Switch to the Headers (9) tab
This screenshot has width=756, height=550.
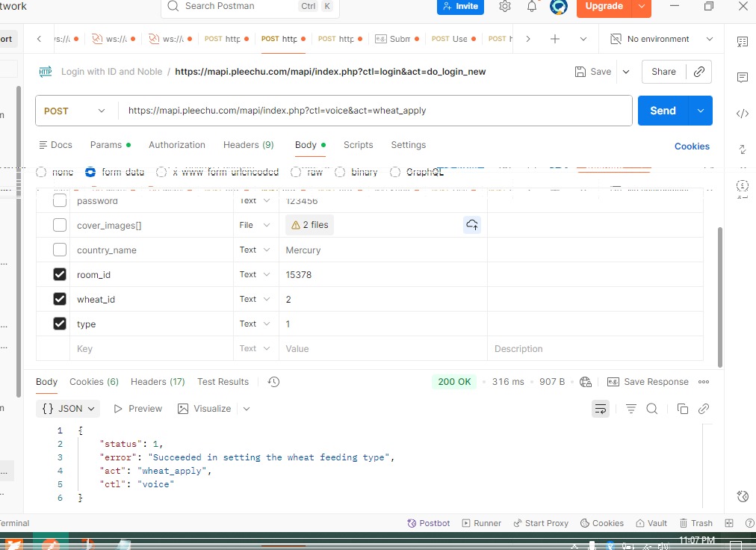(x=248, y=145)
